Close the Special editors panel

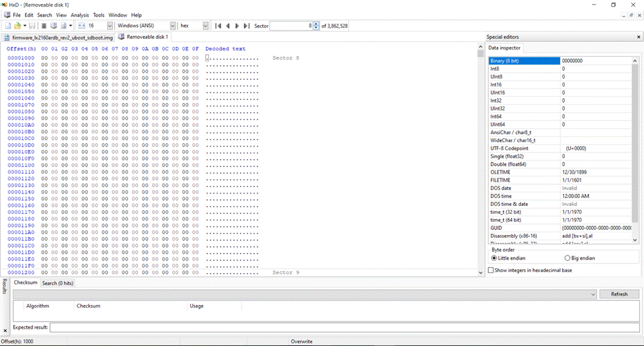click(639, 37)
